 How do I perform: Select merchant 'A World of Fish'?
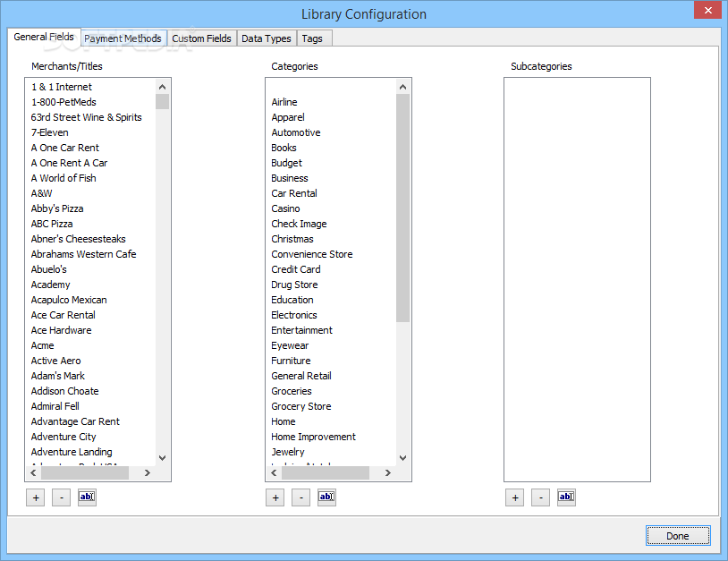tap(63, 178)
